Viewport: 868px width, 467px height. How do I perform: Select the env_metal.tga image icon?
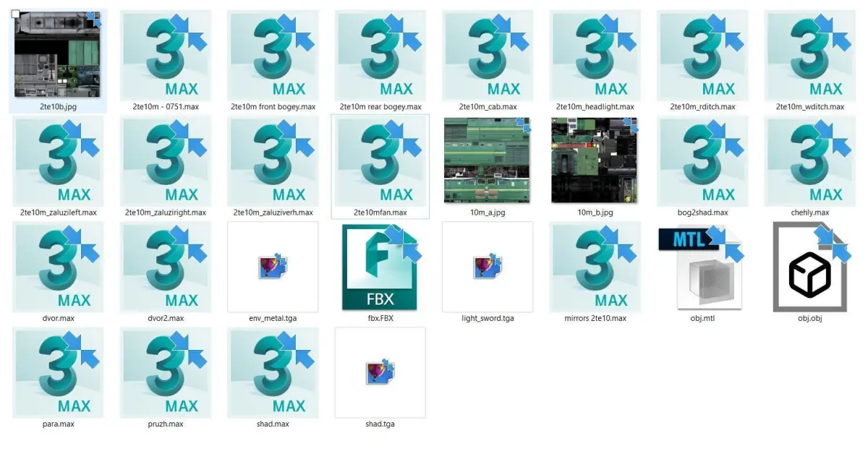click(273, 267)
